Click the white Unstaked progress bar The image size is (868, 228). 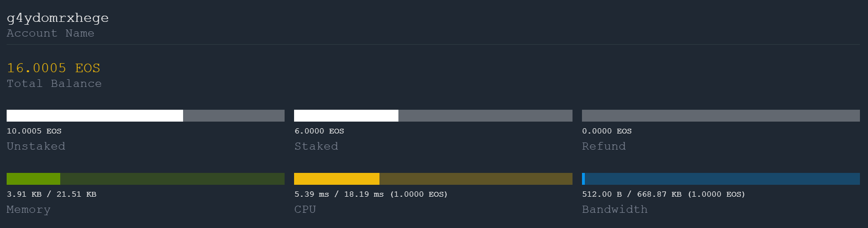(x=146, y=115)
